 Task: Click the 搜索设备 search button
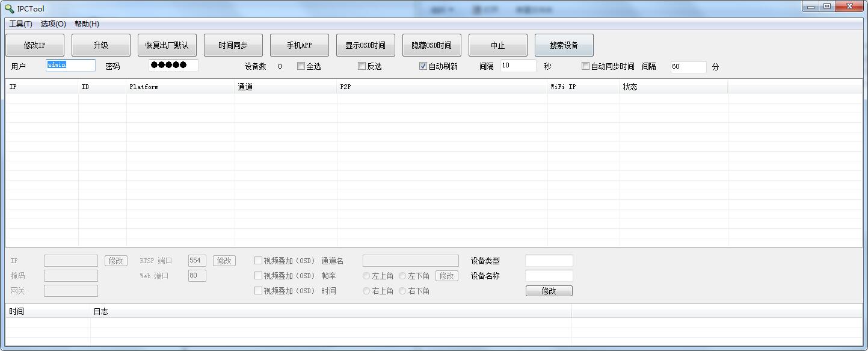point(564,45)
